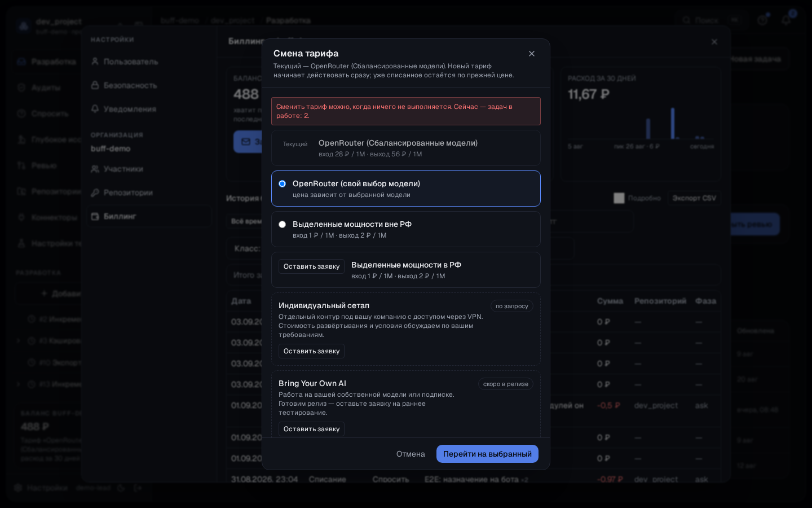
Task: Expand the #13 tree item in sidebar
Action: point(19,384)
